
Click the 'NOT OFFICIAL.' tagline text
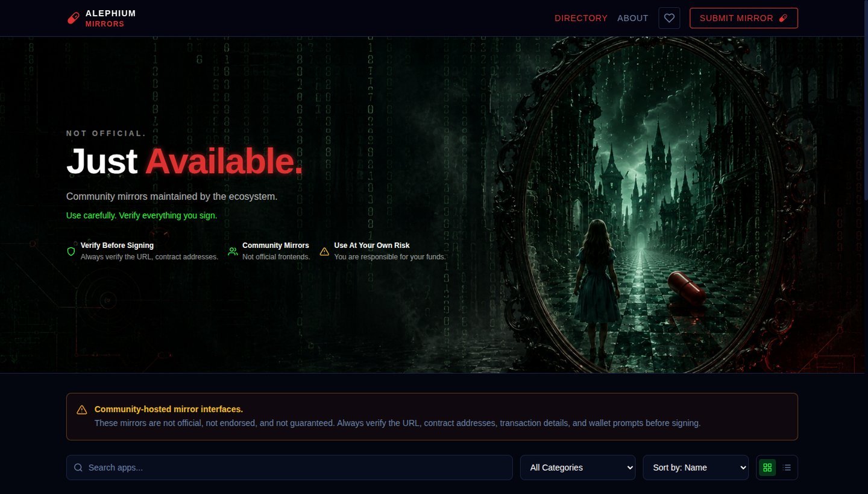(106, 133)
